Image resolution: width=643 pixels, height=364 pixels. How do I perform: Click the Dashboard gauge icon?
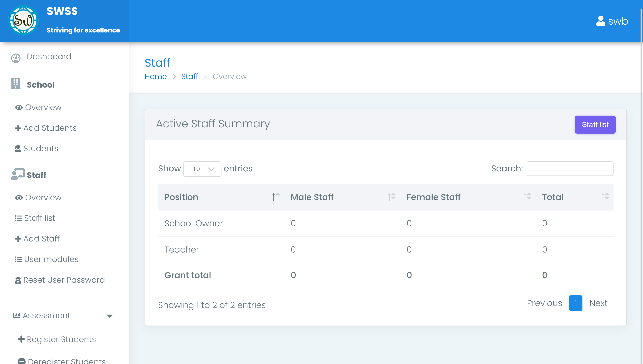click(x=16, y=58)
